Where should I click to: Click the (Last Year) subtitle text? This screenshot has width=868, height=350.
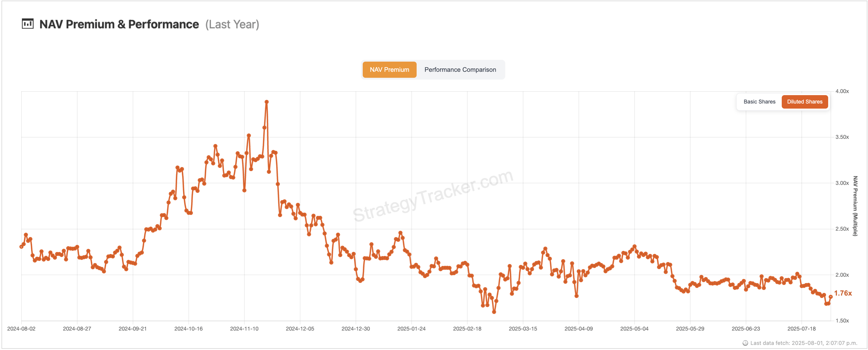232,24
